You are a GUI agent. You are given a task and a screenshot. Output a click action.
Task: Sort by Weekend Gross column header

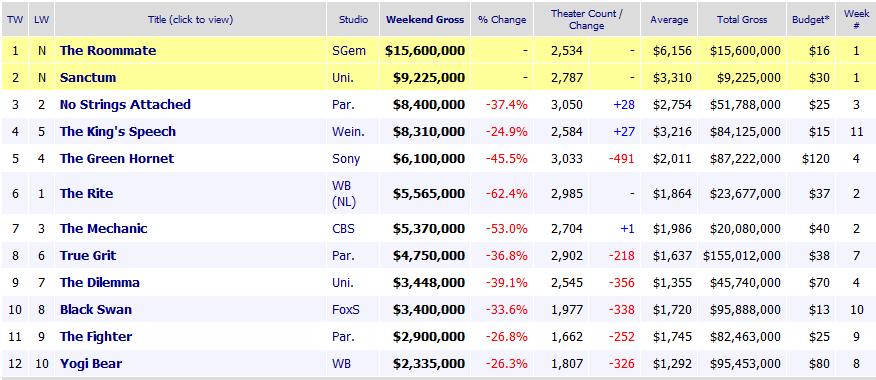point(425,20)
